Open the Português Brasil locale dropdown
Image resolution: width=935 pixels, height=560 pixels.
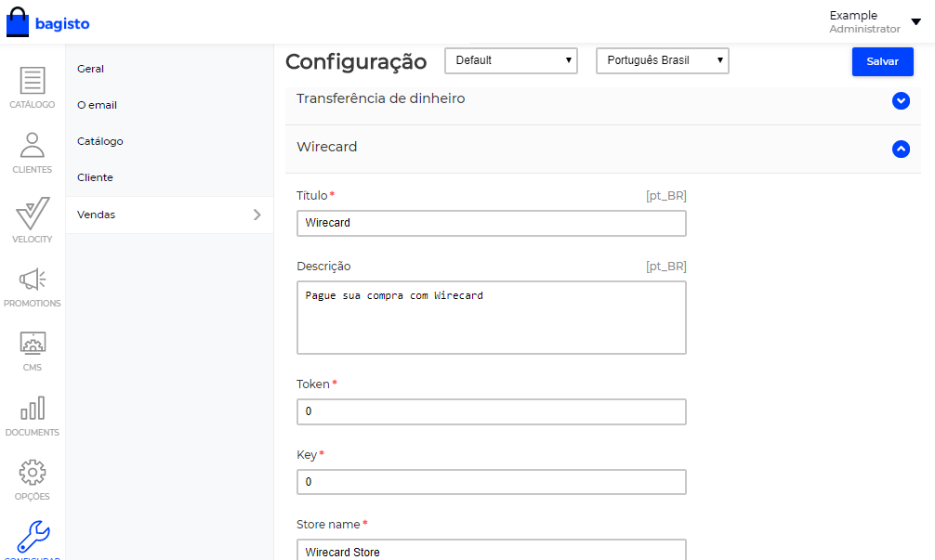[663, 60]
